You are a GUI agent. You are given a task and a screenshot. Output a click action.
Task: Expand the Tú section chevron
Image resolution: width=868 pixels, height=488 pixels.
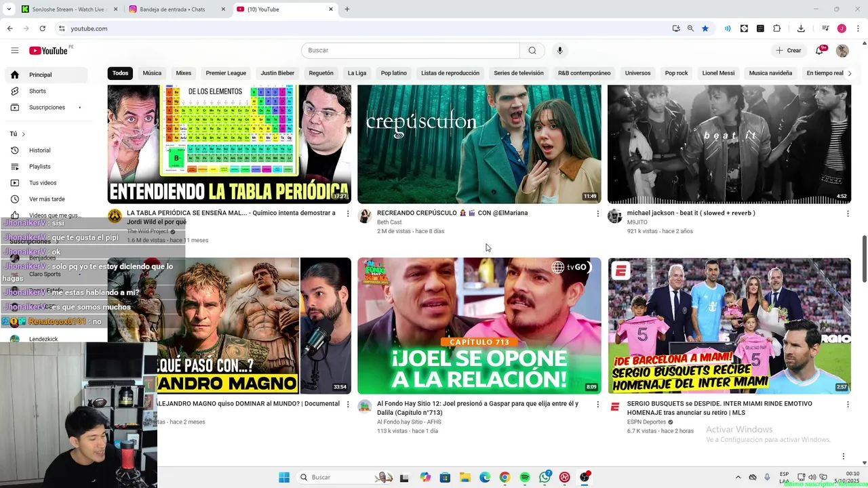23,134
